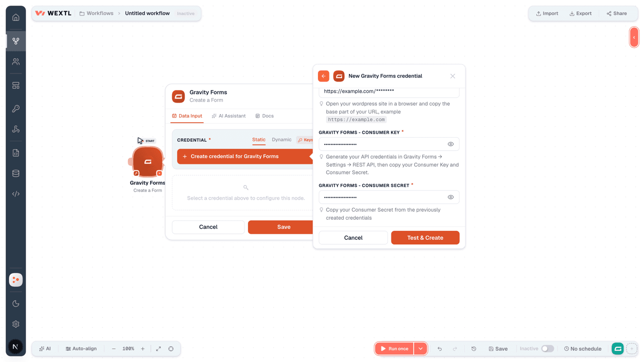The image size is (644, 362).
Task: Expand the collapsed right side panel
Action: pos(634,37)
